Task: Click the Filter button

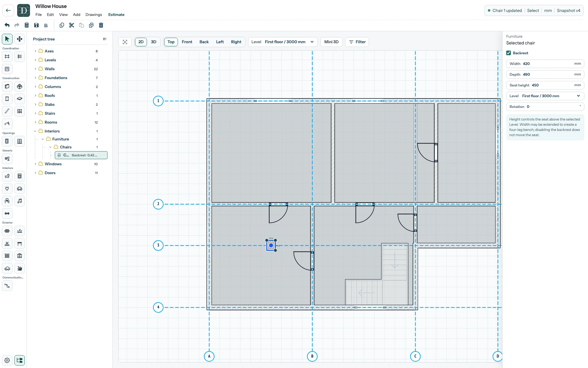Action: pos(357,42)
